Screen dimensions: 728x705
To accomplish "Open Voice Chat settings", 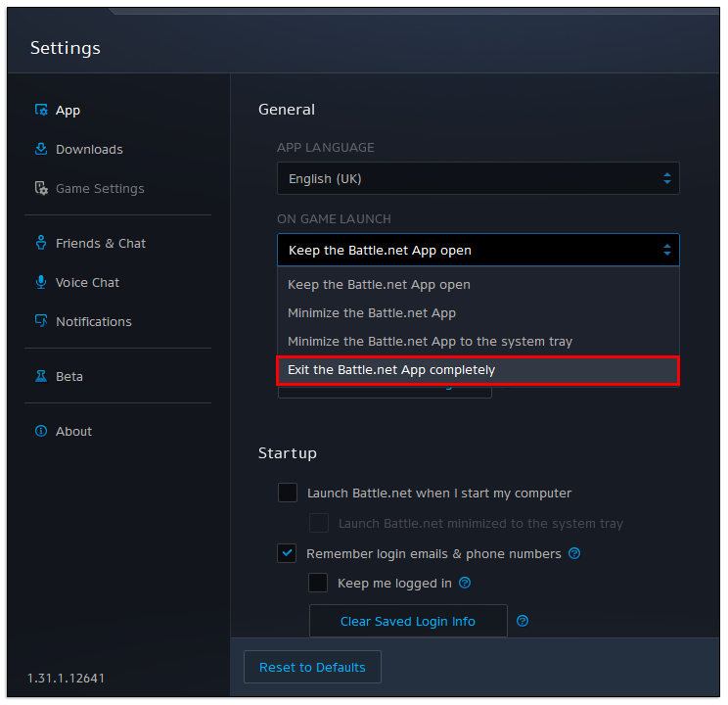I will [87, 283].
